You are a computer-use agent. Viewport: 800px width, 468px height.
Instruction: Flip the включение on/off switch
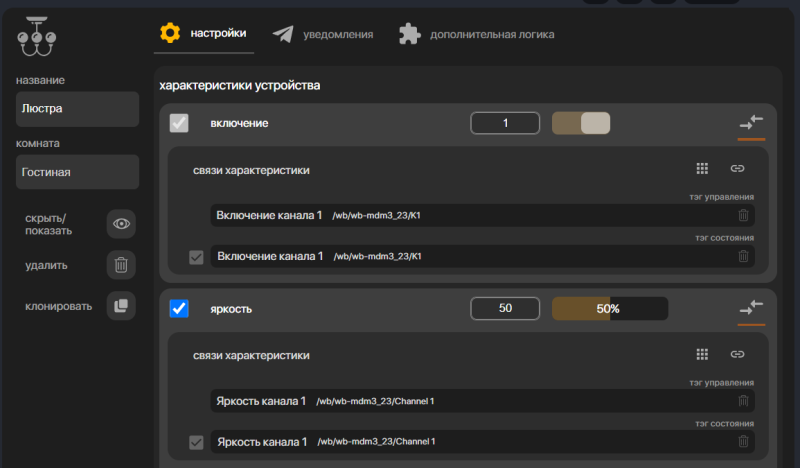(581, 123)
